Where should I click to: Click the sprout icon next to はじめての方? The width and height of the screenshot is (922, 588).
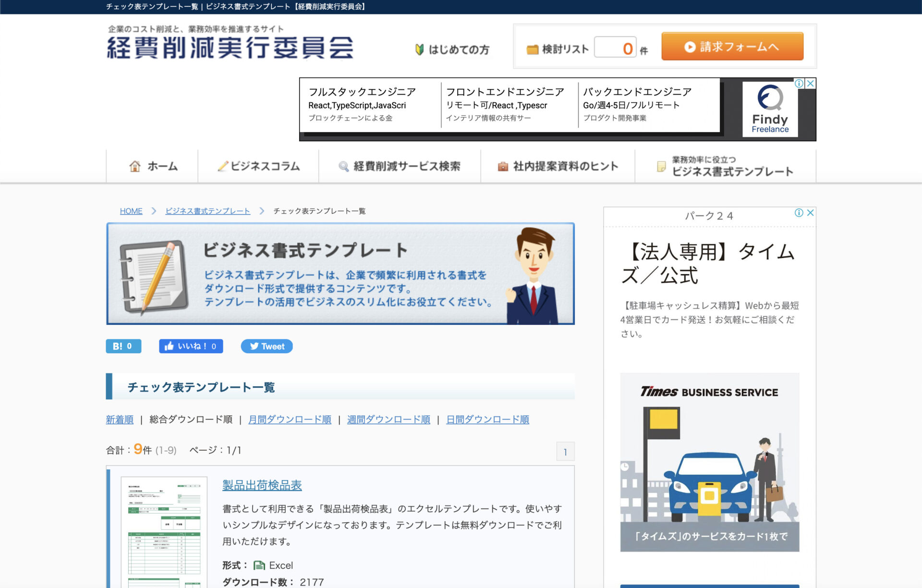(x=420, y=48)
